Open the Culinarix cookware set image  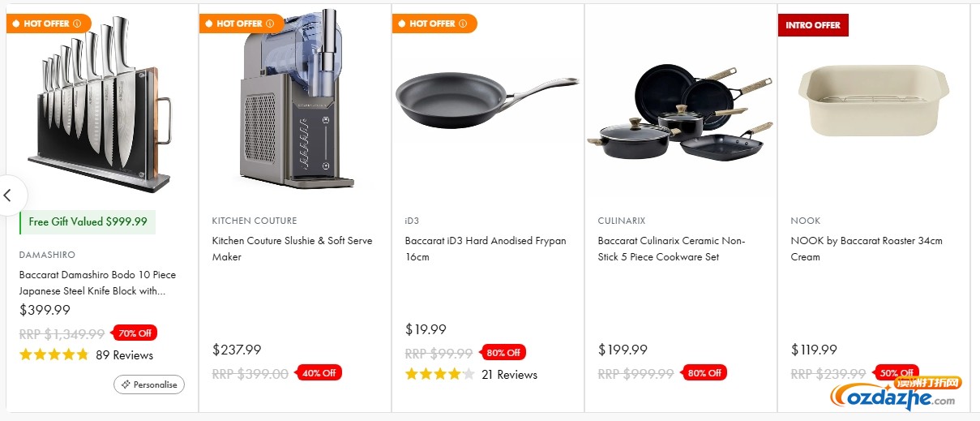tap(680, 110)
